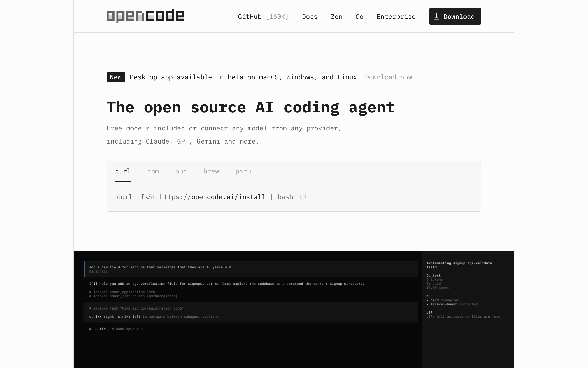The height and width of the screenshot is (368, 588).
Task: Switch to the paru tab
Action: (243, 171)
